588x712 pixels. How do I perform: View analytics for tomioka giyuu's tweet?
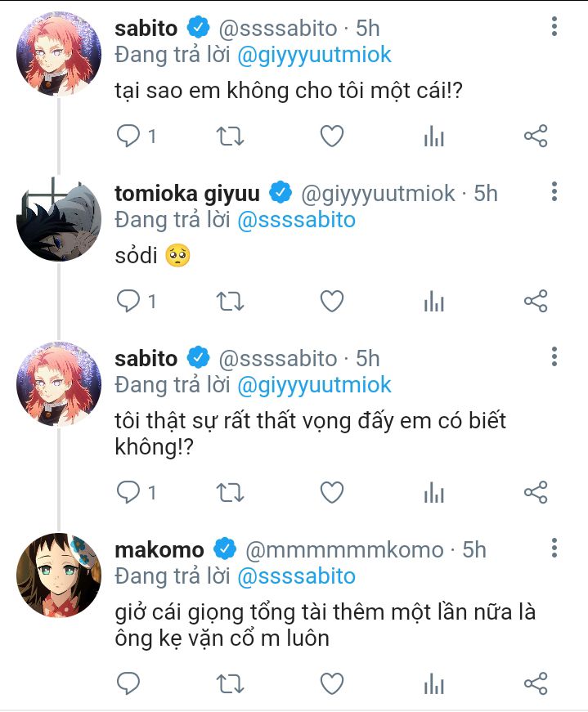click(434, 302)
